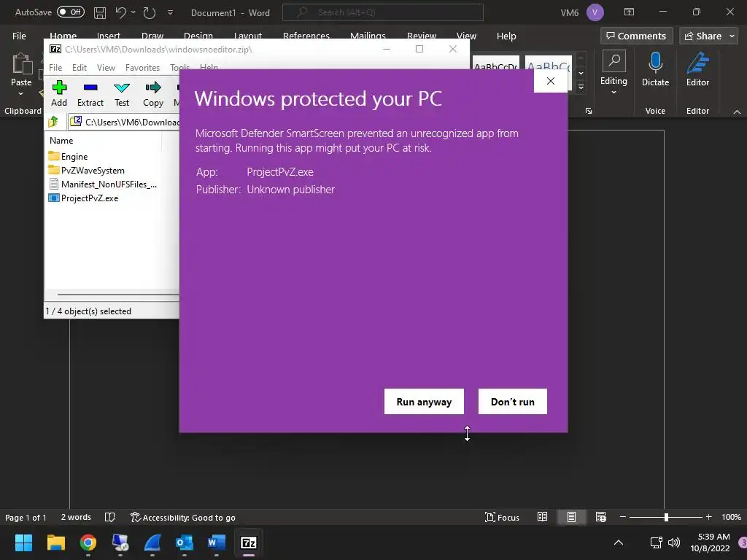The image size is (747, 560).
Task: Click the 7-Zip address path field
Action: 125,122
